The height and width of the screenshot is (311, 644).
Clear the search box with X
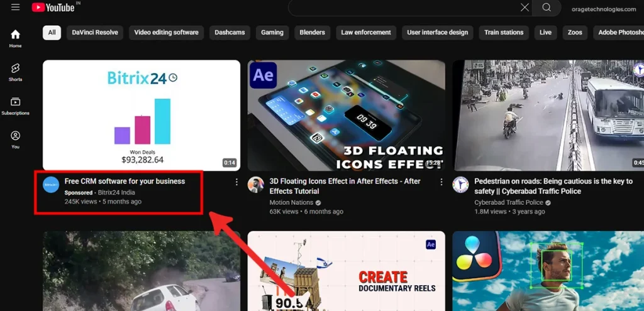coord(525,8)
